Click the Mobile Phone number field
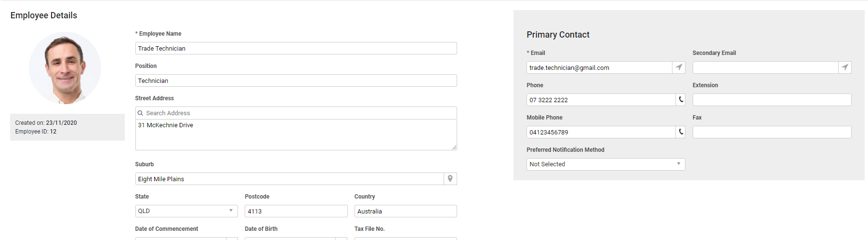The image size is (868, 240). coord(601,132)
